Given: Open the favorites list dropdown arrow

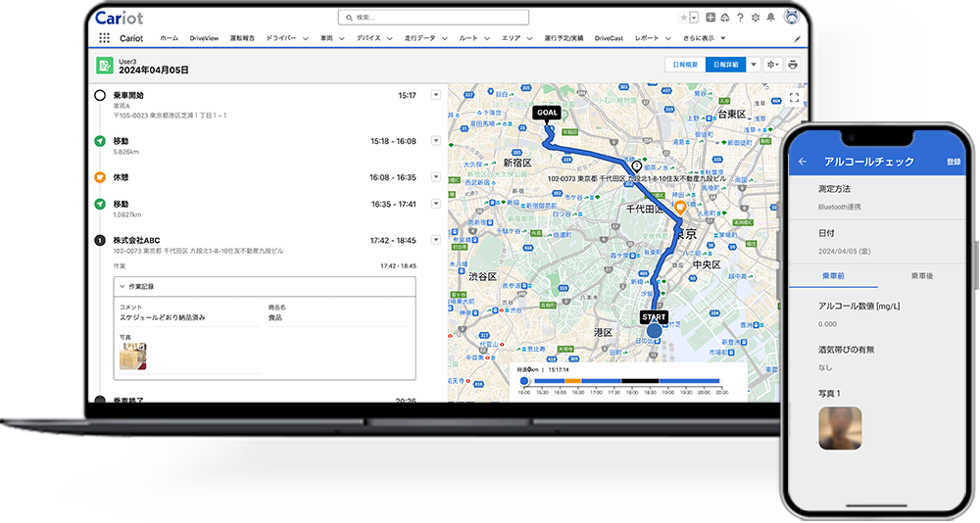Looking at the screenshot, I should pos(694,18).
